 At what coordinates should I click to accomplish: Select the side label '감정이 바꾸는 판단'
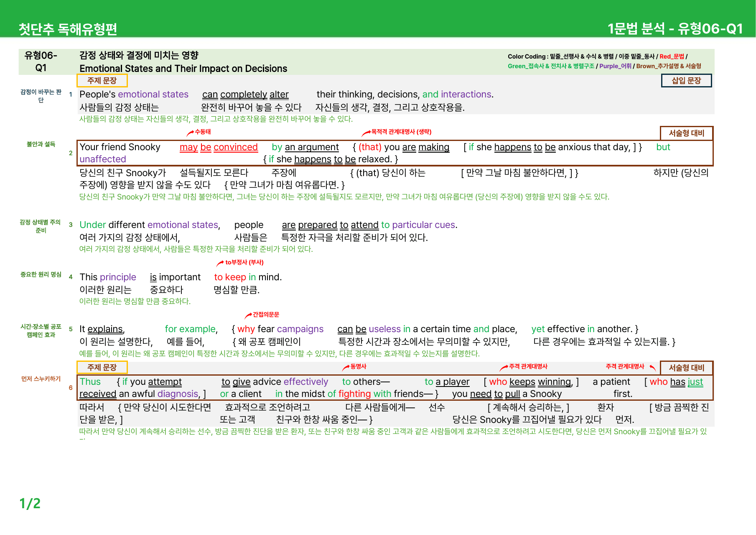[x=41, y=96]
